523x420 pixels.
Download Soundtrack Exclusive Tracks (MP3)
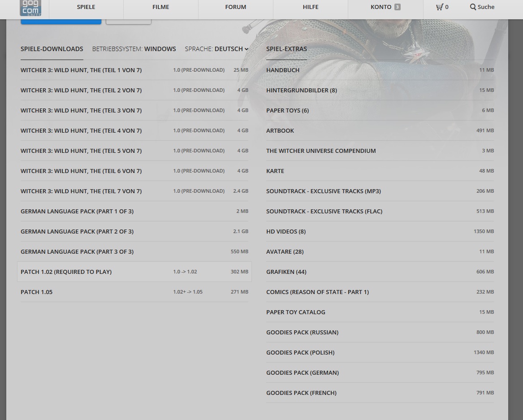(380, 191)
